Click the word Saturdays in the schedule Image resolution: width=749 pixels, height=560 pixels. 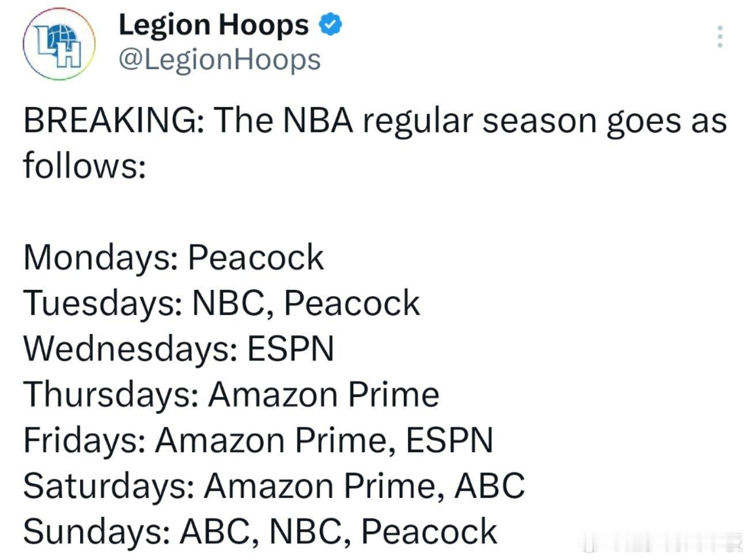pos(108,486)
